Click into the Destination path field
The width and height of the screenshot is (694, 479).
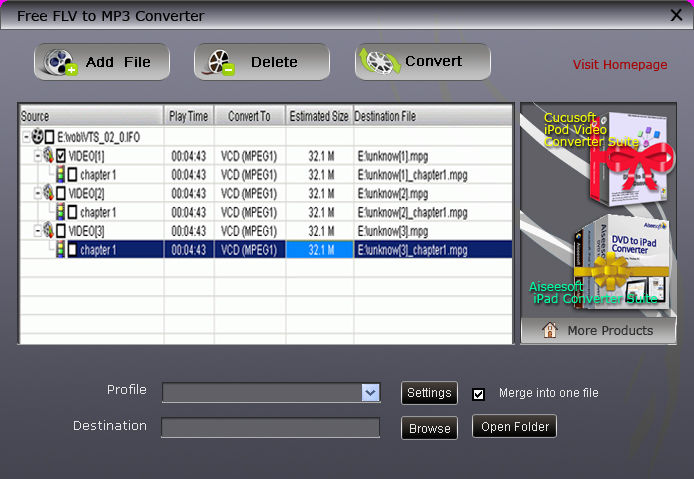tap(270, 428)
